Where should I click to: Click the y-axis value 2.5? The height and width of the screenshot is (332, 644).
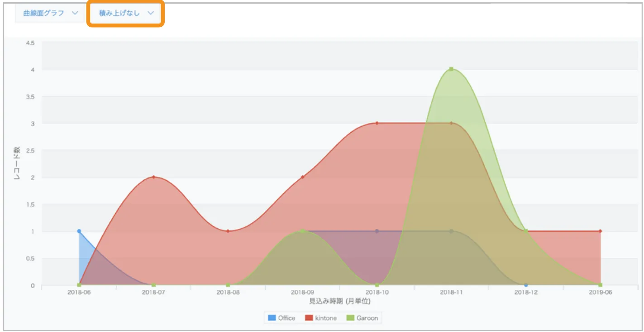30,150
